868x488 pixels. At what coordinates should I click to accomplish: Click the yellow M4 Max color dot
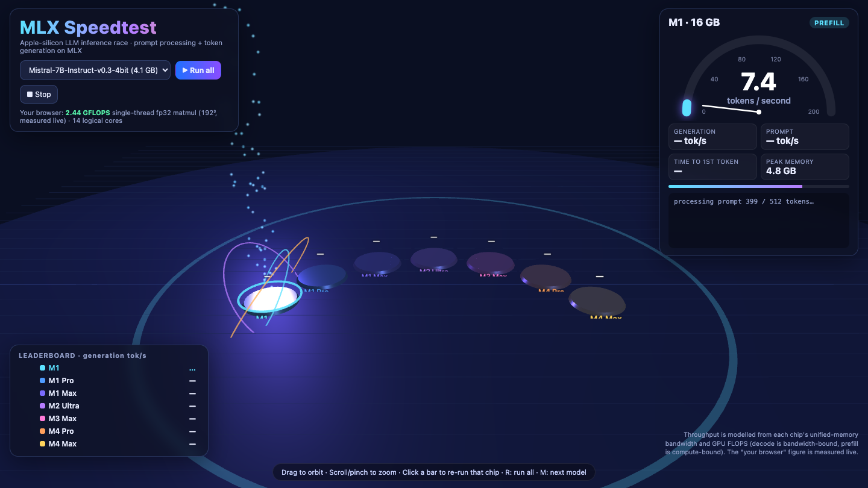[43, 444]
